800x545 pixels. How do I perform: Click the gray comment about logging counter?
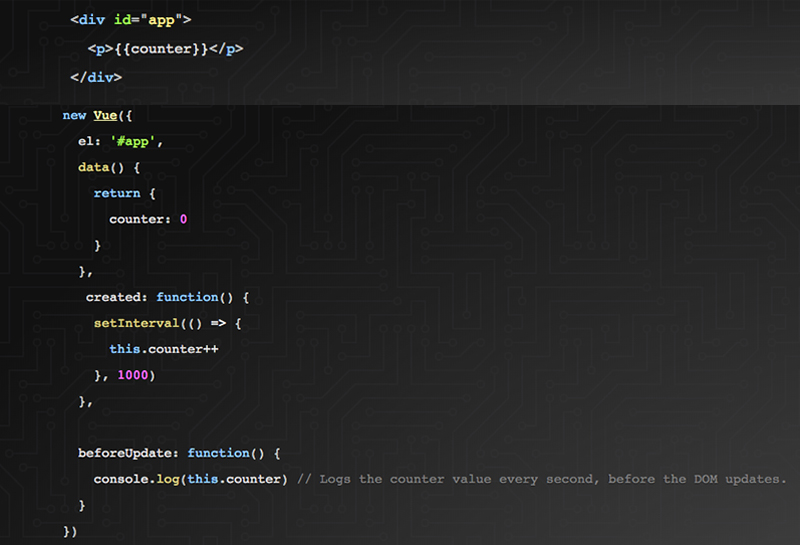[541, 479]
